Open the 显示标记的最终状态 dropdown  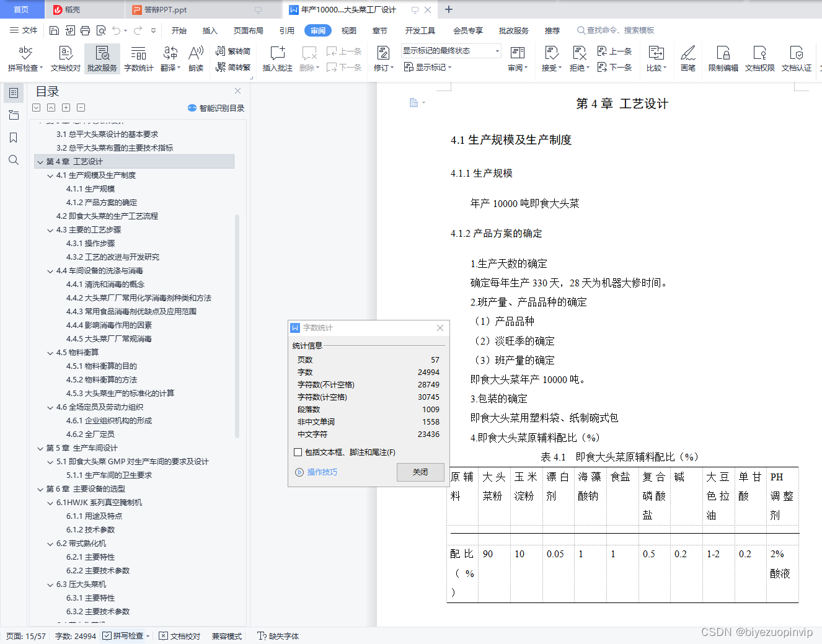tap(451, 51)
